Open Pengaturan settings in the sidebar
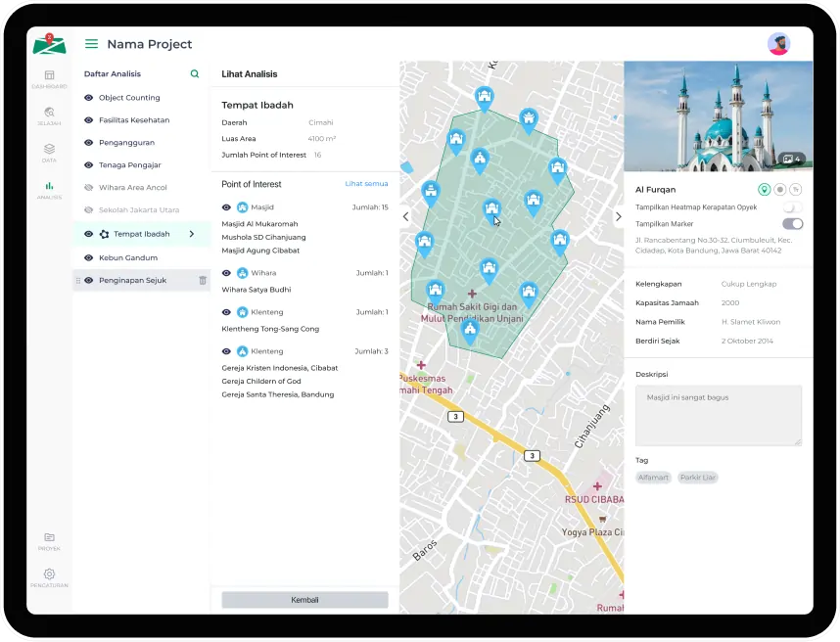Viewport: 840px width, 642px height. click(49, 578)
